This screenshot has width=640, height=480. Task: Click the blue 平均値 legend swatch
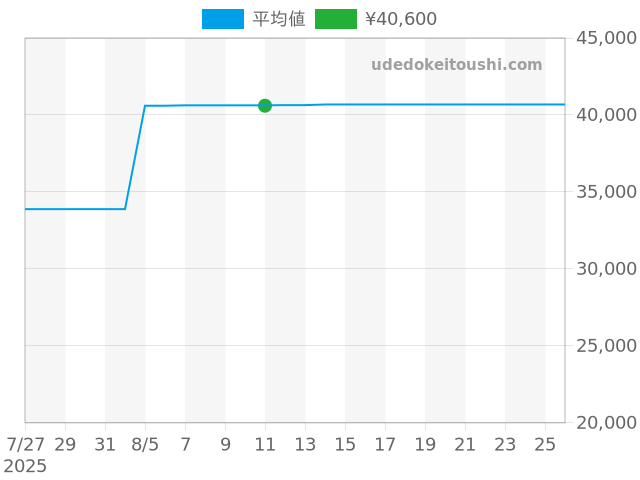point(222,19)
